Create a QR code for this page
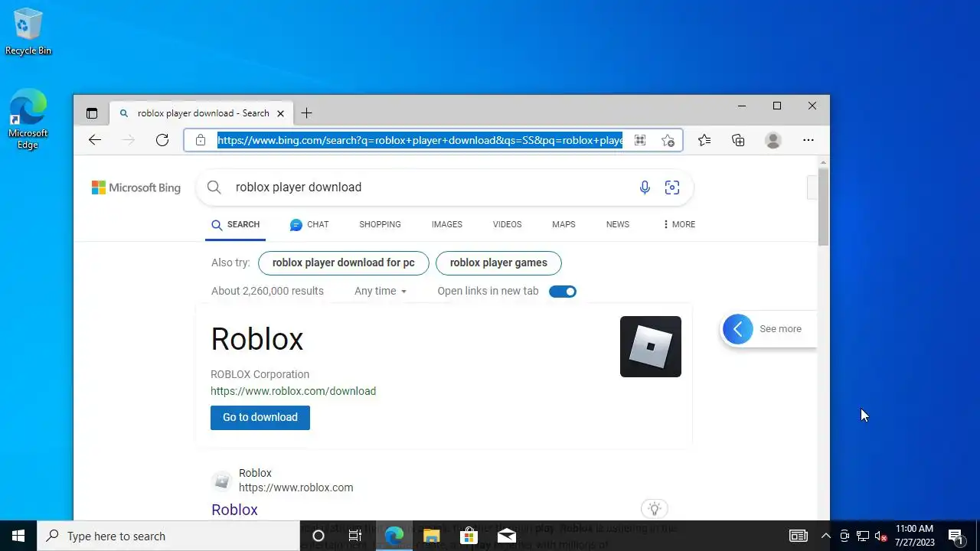Viewport: 980px width, 551px height. [x=640, y=140]
